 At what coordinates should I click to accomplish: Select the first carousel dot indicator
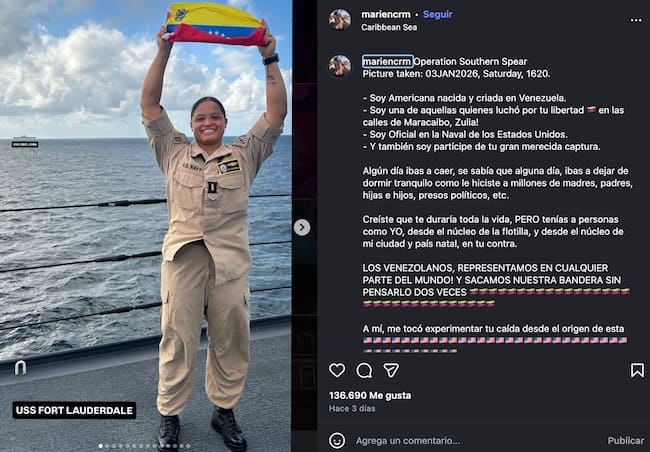click(100, 446)
